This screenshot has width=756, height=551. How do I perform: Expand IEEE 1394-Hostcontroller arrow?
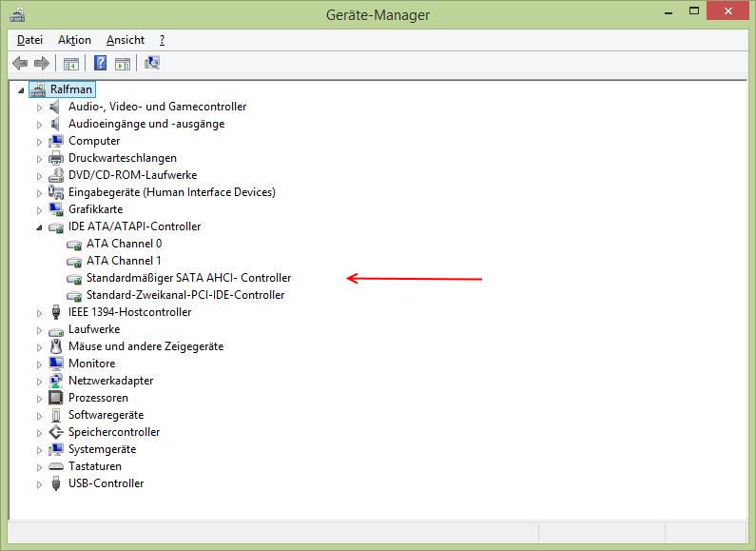[x=40, y=313]
